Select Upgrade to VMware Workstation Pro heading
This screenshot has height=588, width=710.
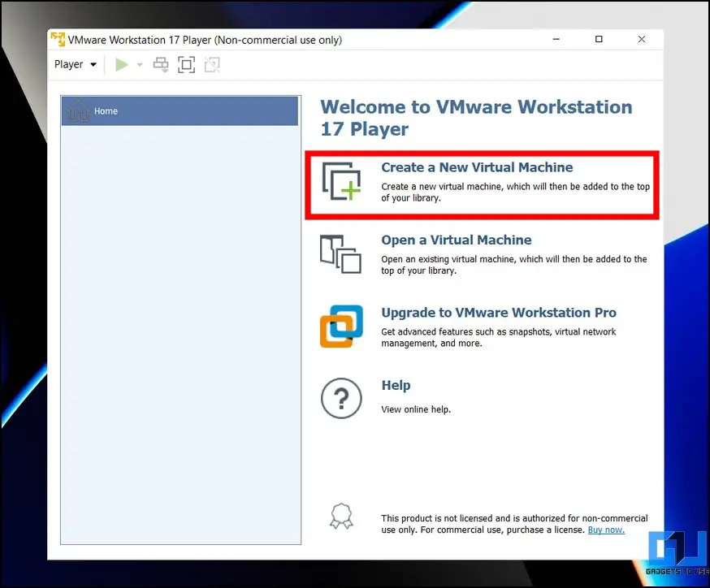tap(498, 313)
